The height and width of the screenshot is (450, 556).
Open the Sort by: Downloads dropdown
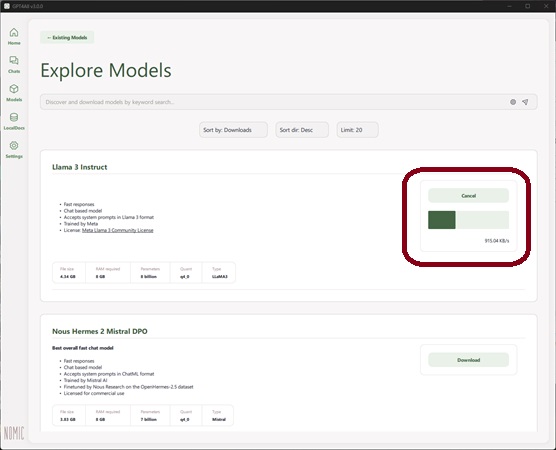click(x=233, y=130)
